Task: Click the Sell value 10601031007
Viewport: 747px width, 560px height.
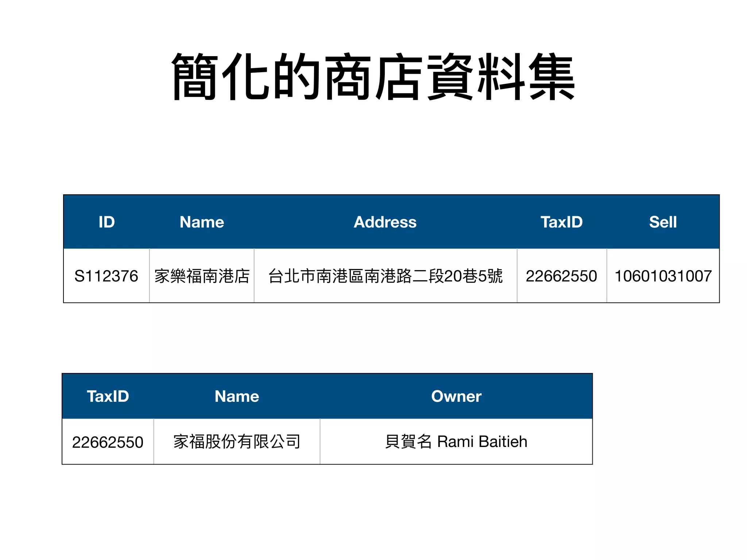Action: pyautogui.click(x=663, y=276)
